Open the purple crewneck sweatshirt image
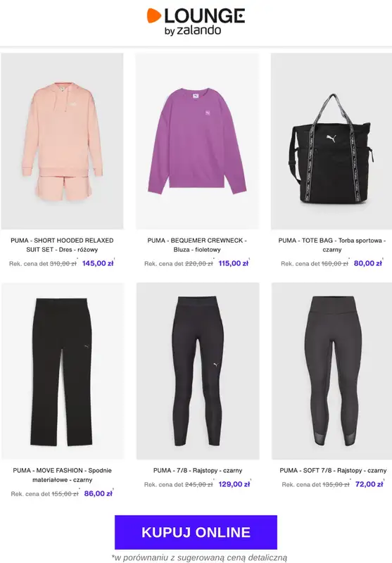The width and height of the screenshot is (392, 563). pyautogui.click(x=198, y=141)
